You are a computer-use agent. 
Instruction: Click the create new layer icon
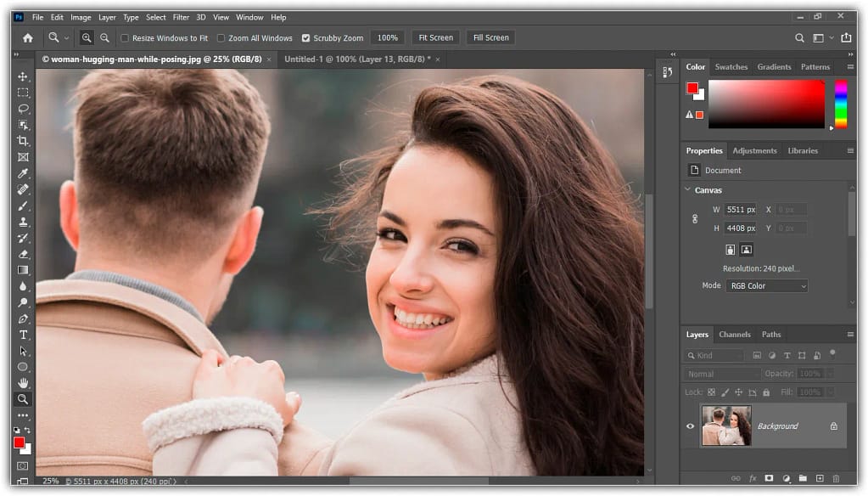pos(818,479)
